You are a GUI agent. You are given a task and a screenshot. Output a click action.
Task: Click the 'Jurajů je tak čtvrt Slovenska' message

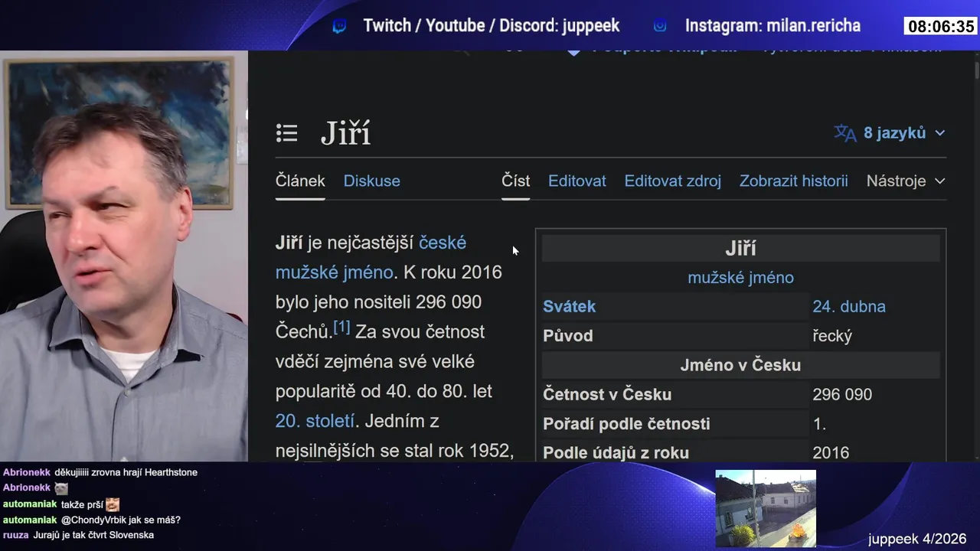(x=93, y=536)
